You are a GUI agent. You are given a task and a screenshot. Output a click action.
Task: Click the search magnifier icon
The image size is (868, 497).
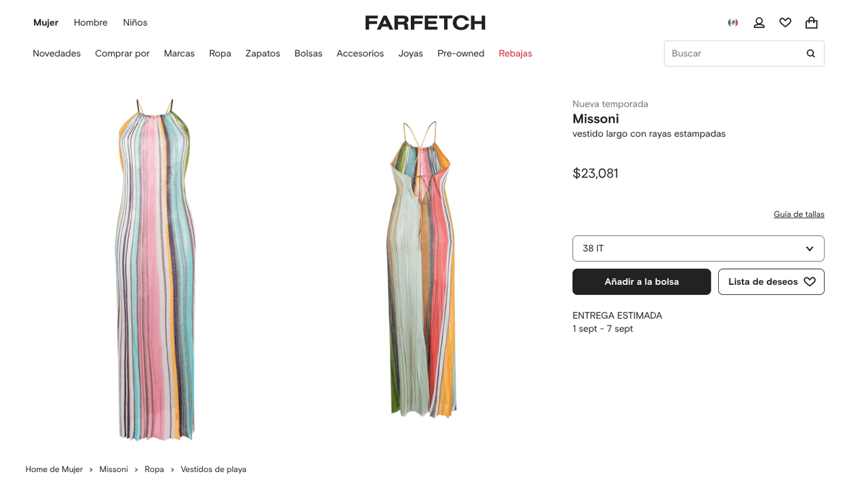click(810, 54)
